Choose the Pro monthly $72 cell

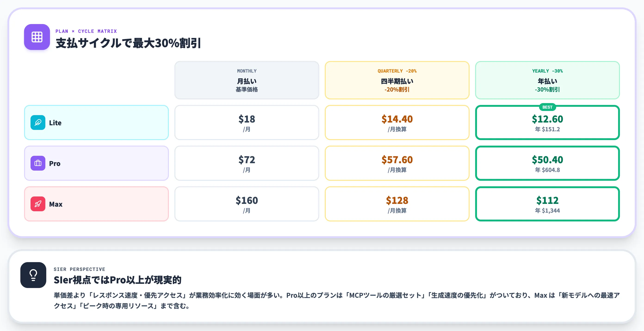(247, 163)
